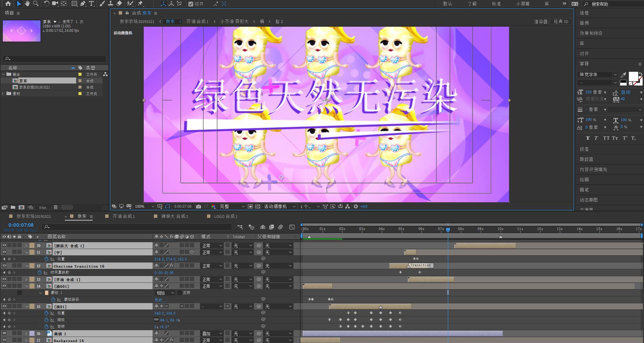Hide the 曲线 1 layer via eye icon
This screenshot has height=343, width=644.
(x=4, y=334)
